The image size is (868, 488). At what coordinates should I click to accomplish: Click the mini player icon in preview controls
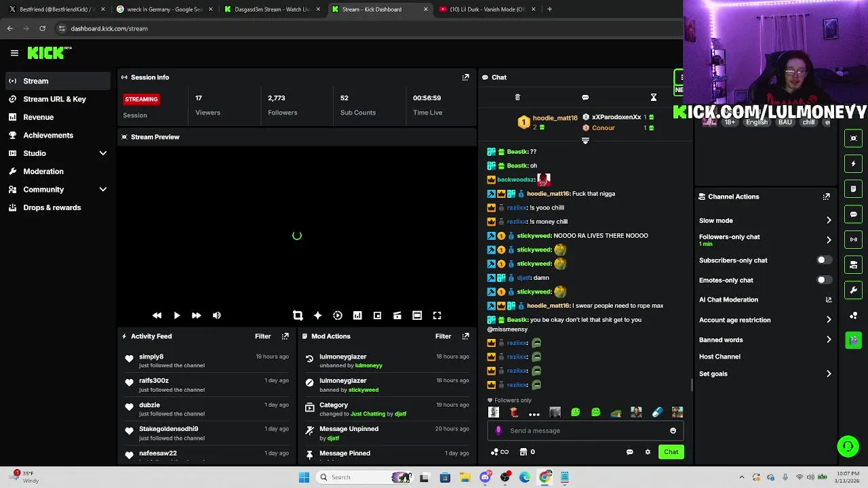pos(377,316)
